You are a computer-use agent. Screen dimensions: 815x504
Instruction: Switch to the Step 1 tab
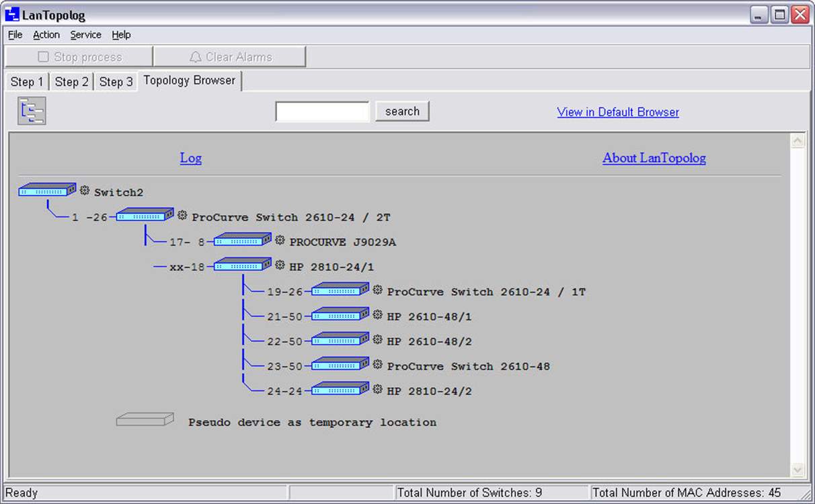coord(27,82)
